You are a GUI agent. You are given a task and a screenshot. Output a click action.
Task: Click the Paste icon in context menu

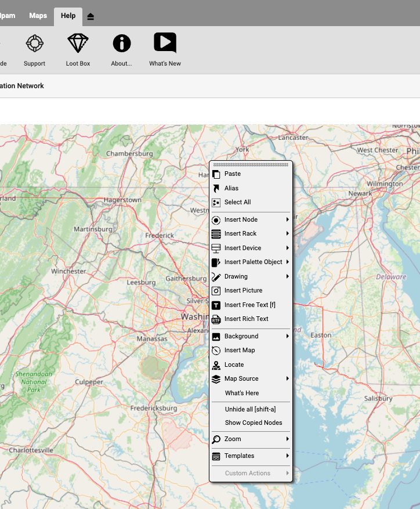point(216,174)
